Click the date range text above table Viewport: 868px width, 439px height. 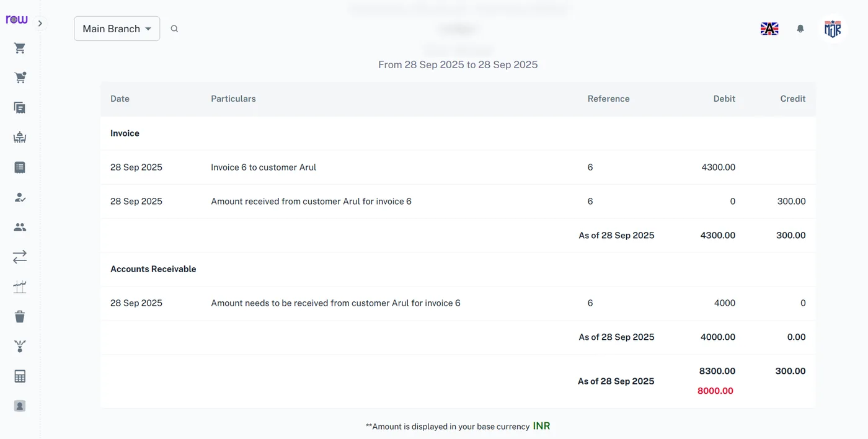coord(458,64)
